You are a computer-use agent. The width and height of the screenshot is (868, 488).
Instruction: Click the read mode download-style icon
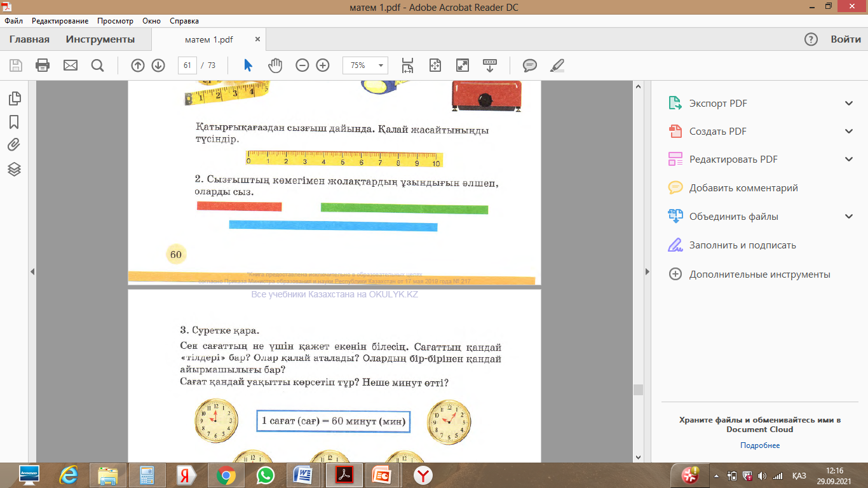pos(490,65)
